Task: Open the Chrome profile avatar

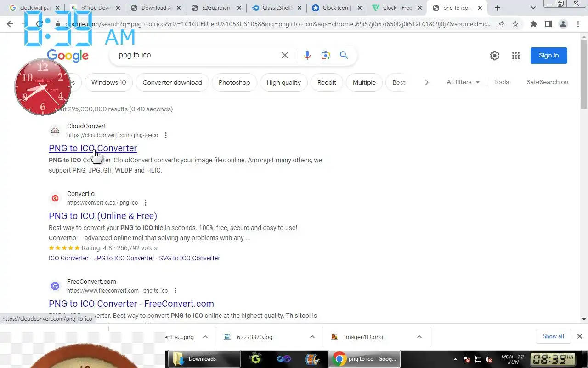Action: [x=563, y=24]
